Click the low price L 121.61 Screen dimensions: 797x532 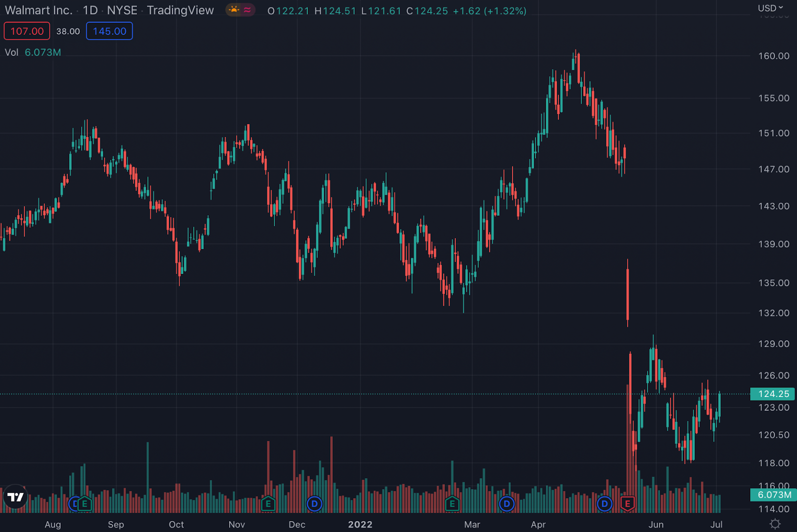point(381,11)
